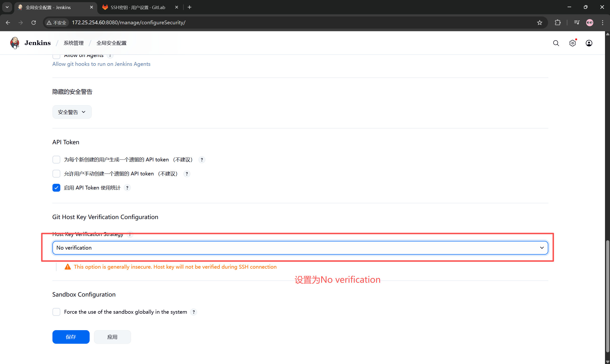
Task: Switch to the GitLab SSH密钥 tab
Action: click(x=138, y=7)
